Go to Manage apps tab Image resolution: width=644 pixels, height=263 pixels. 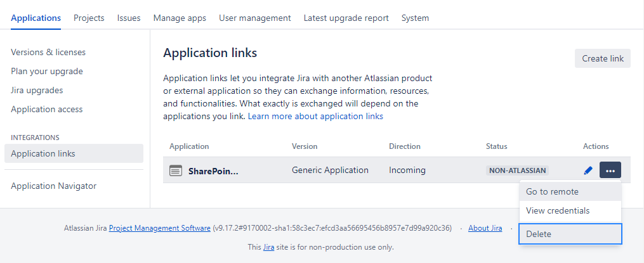(x=180, y=18)
